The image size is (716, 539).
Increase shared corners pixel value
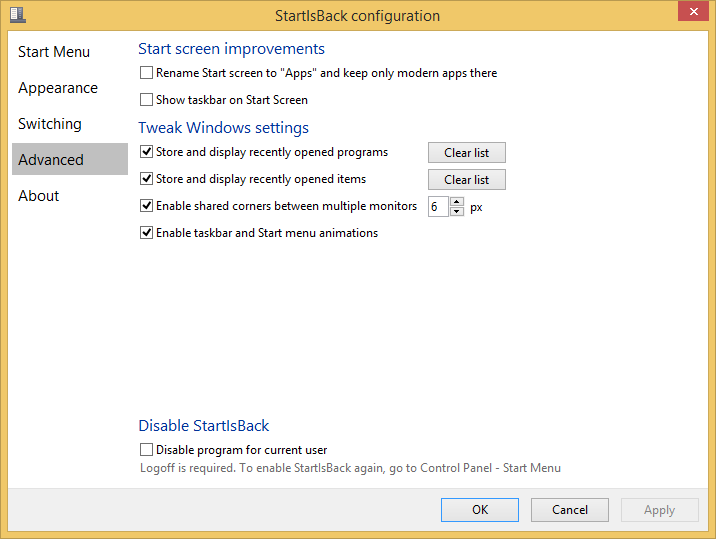point(457,202)
